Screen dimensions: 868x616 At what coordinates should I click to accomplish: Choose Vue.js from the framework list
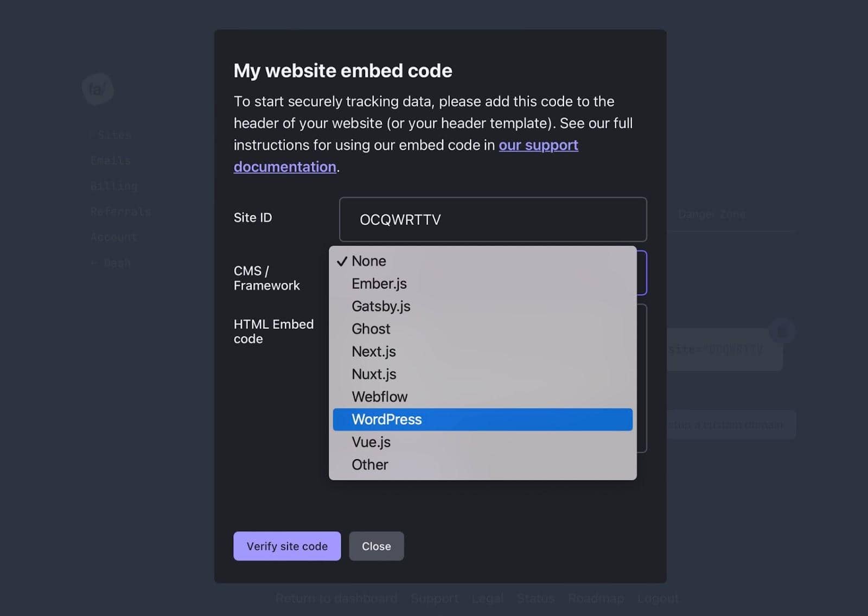371,442
